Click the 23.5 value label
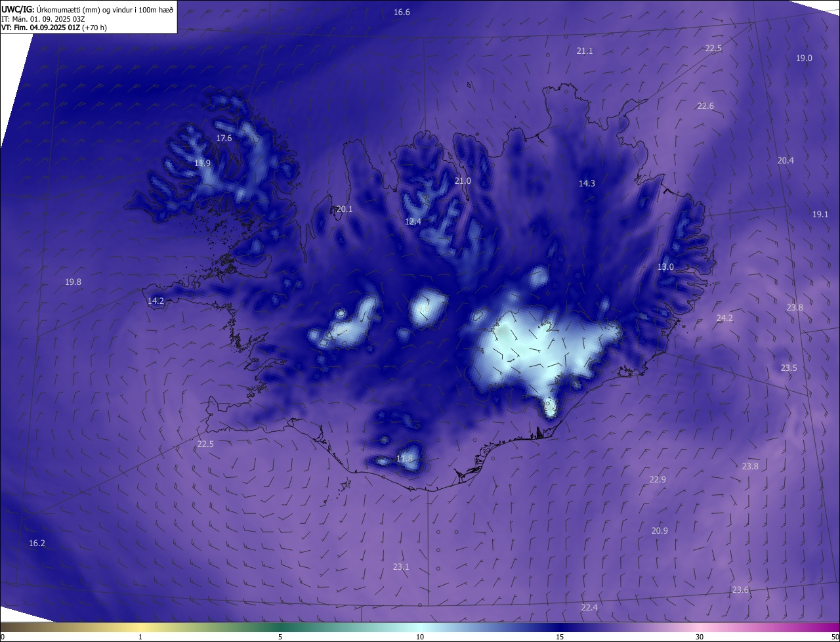 click(x=789, y=368)
